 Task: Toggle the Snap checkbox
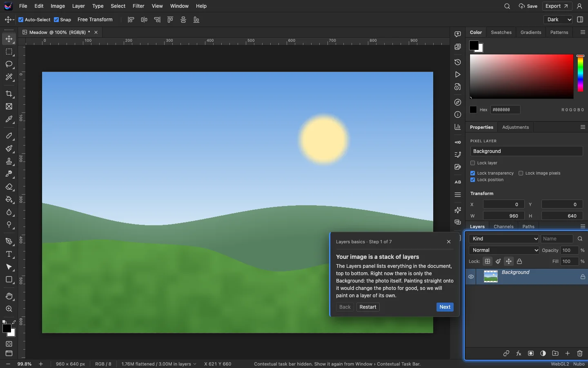click(56, 20)
